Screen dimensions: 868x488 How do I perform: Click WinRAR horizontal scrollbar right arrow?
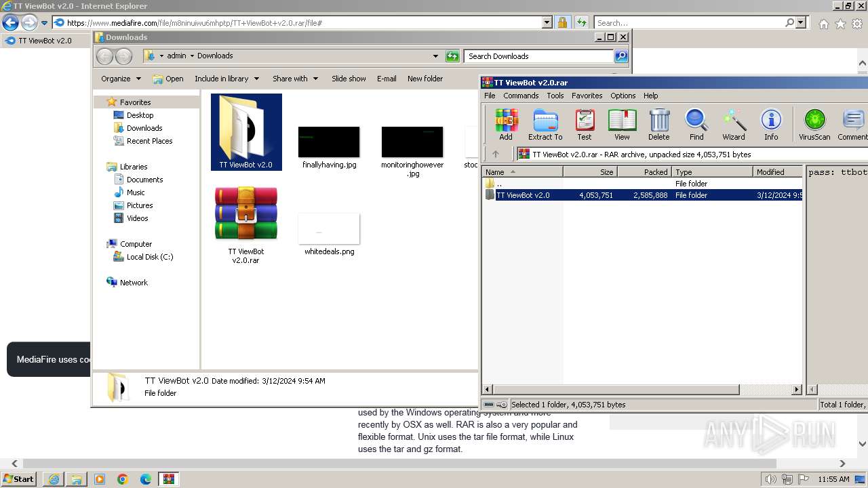797,390
